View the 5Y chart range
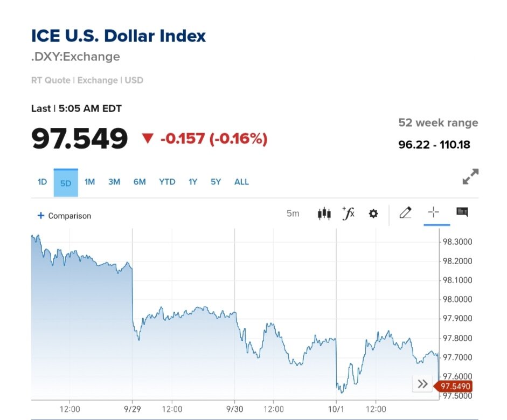Image resolution: width=507 pixels, height=420 pixels. [216, 182]
